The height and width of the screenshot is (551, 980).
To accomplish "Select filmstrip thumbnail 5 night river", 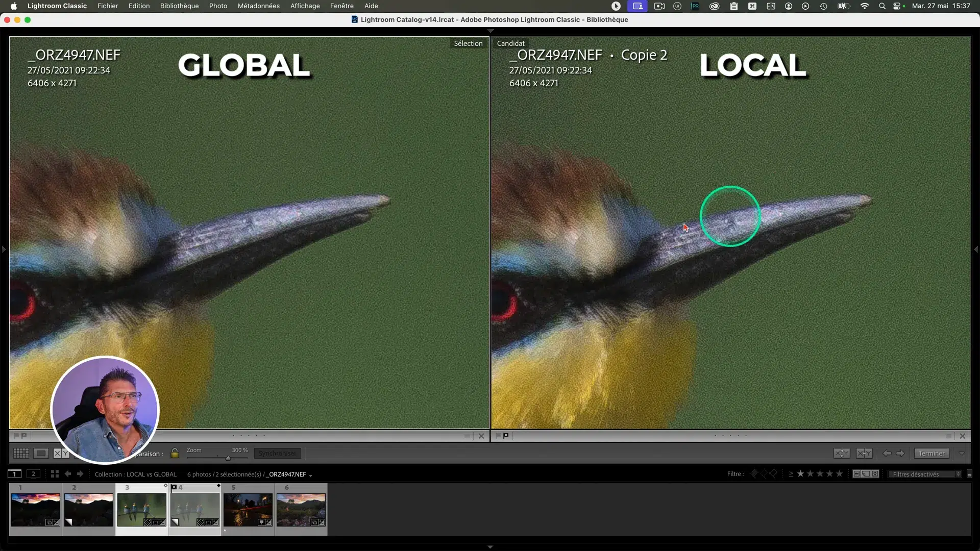I will pos(248,510).
